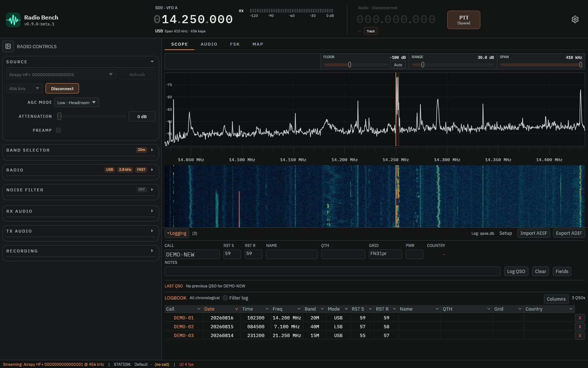
Task: Click the Auto floor button
Action: click(x=398, y=65)
